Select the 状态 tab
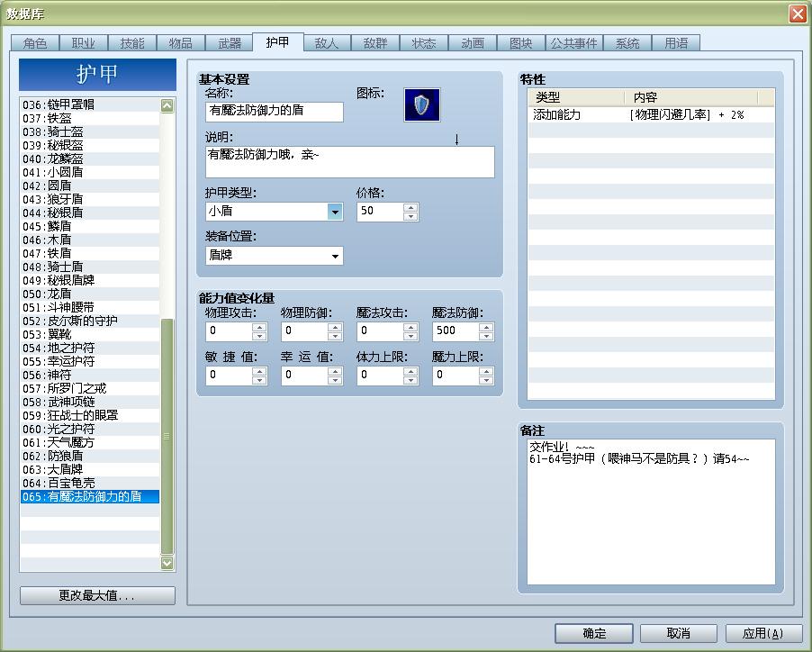Image resolution: width=812 pixels, height=652 pixels. [423, 41]
